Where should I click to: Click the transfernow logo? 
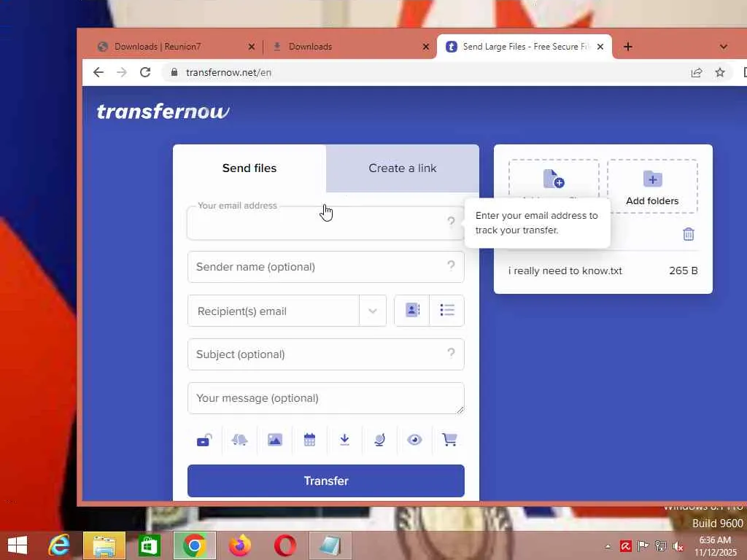[x=163, y=112]
